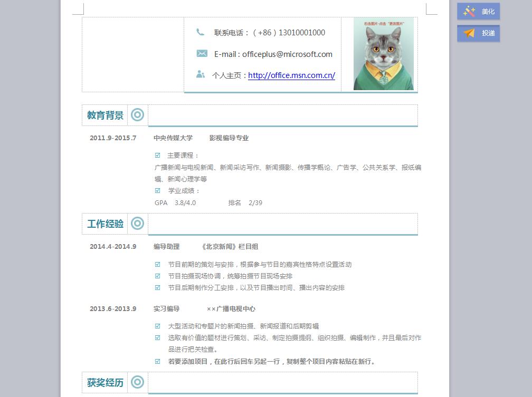The image size is (532, 397).
Task: Click the magic wand icon for 美化
Action: [x=469, y=11]
